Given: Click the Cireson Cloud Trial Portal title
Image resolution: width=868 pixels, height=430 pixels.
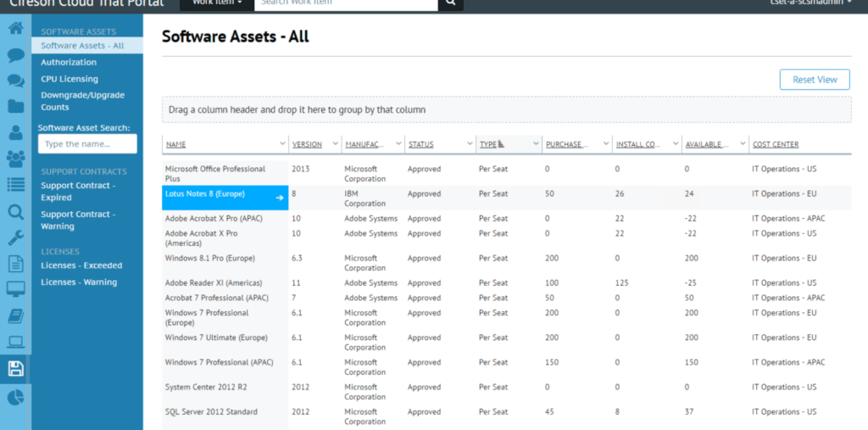Looking at the screenshot, I should [x=87, y=3].
